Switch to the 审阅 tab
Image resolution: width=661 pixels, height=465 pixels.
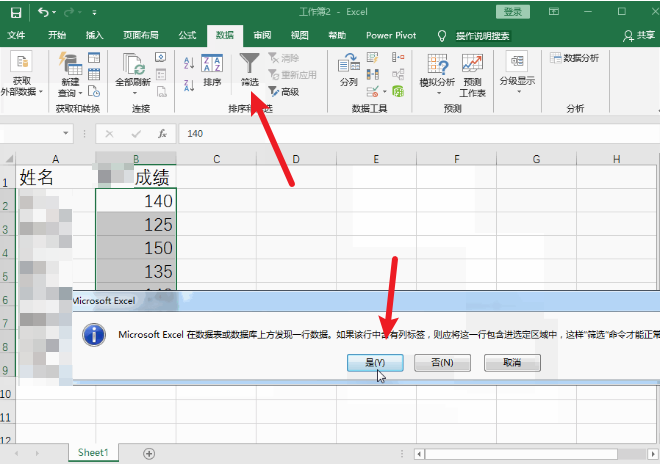click(x=262, y=35)
